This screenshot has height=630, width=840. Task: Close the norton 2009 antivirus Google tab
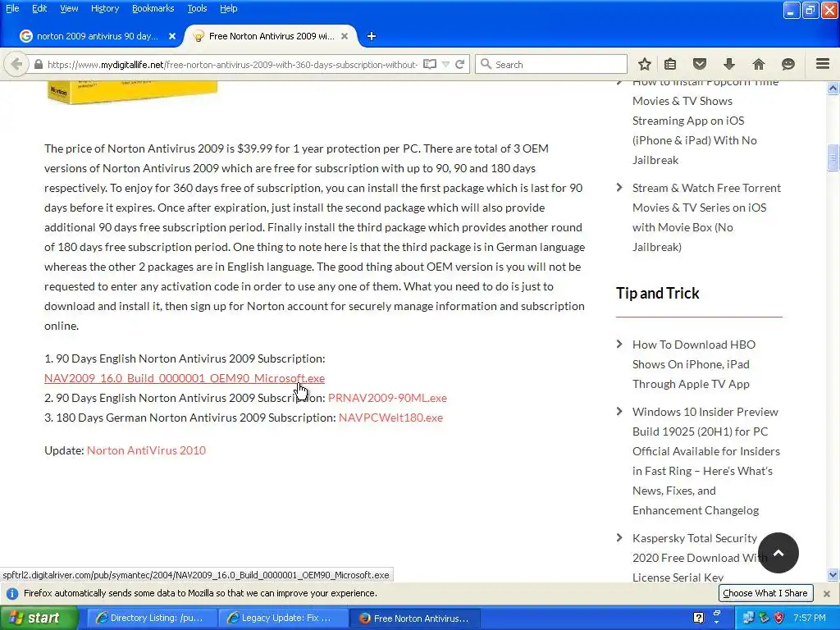point(172,36)
